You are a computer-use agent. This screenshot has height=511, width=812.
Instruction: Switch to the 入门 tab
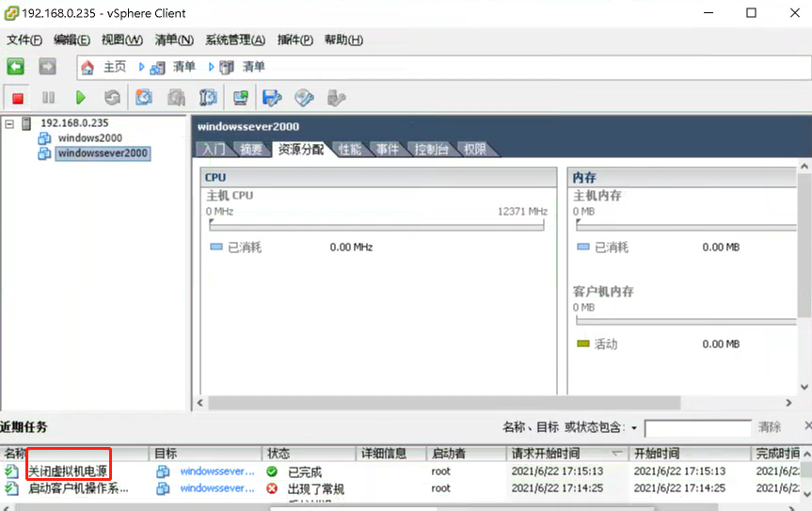[x=214, y=150]
